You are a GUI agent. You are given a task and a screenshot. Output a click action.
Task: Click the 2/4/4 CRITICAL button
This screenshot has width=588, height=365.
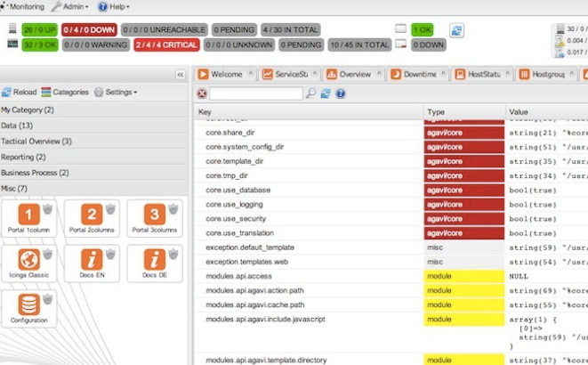166,45
